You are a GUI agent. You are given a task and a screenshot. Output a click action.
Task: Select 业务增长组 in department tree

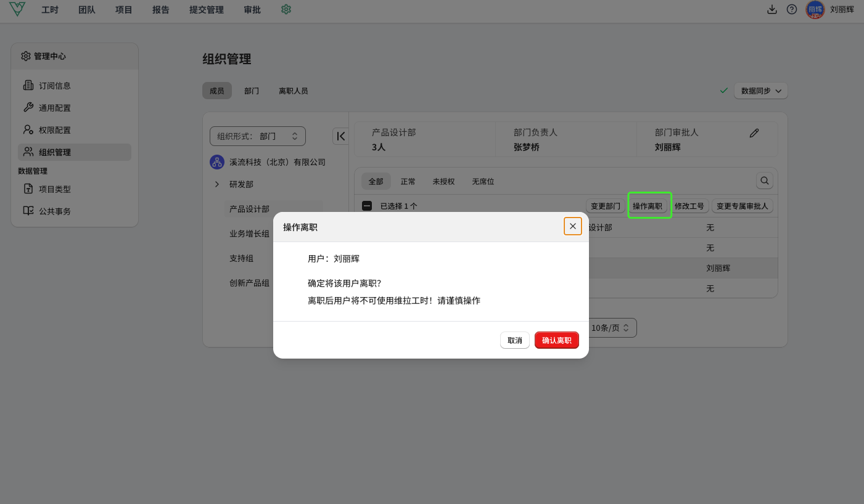click(x=249, y=234)
